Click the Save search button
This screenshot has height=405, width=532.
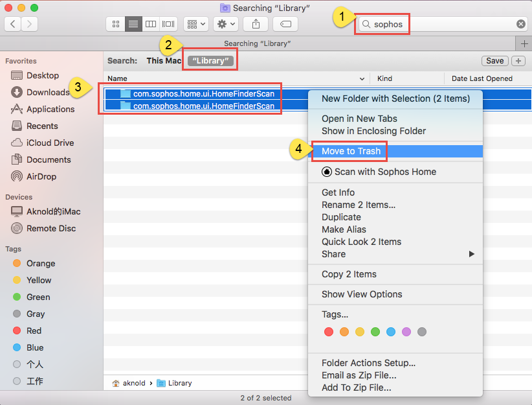click(x=494, y=60)
